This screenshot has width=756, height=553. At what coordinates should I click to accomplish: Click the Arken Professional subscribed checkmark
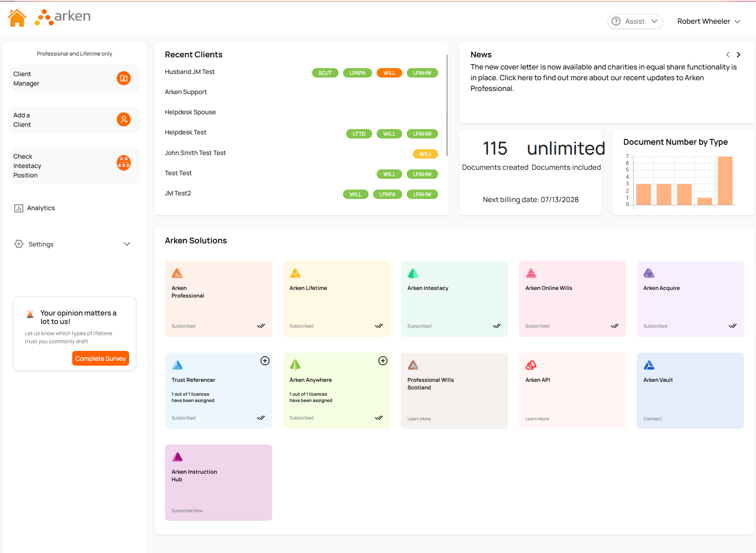tap(261, 326)
